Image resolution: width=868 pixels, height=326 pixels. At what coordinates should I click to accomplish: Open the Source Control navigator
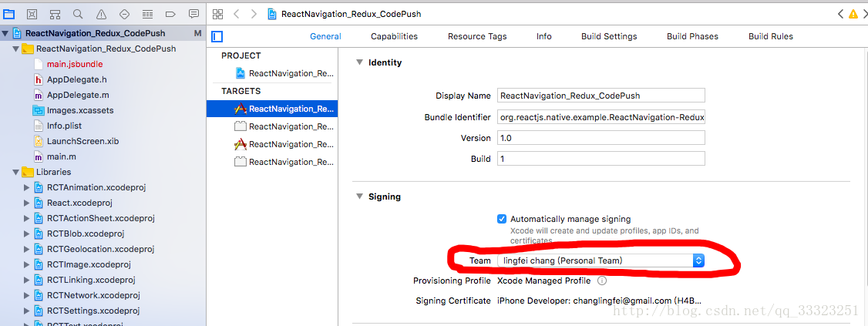click(x=32, y=14)
